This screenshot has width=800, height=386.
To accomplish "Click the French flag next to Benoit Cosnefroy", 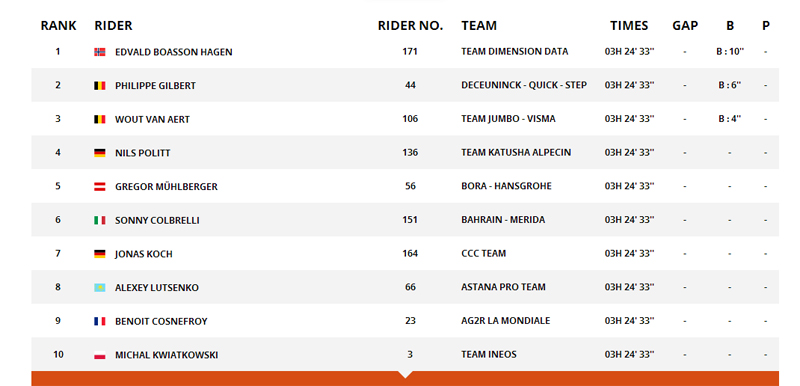I will (99, 321).
